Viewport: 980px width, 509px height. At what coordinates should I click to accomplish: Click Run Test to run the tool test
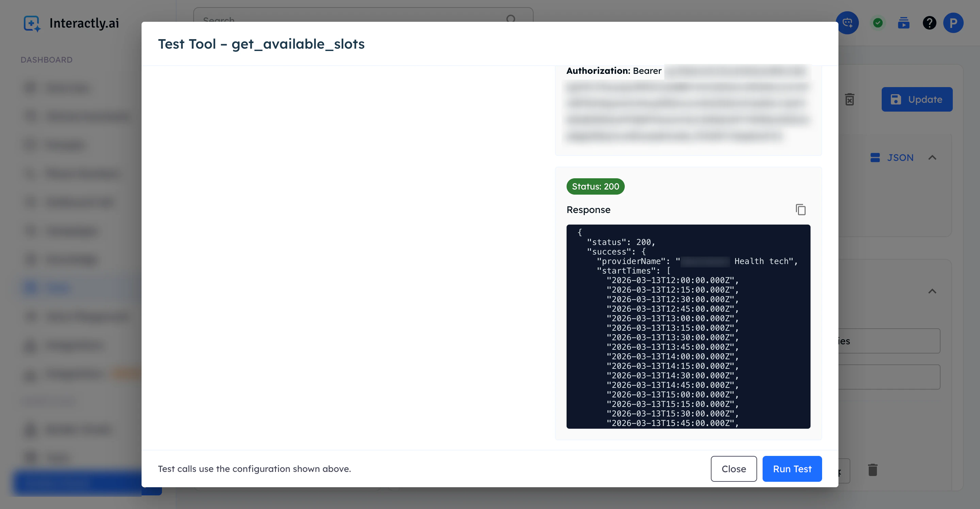(792, 469)
